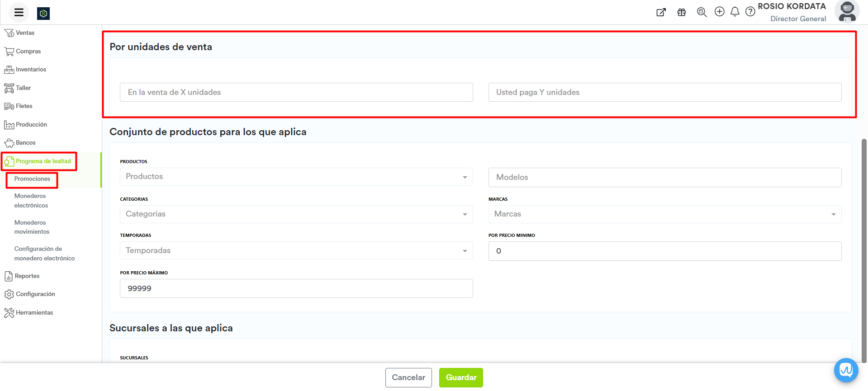
Task: Open the hamburger menu
Action: click(19, 13)
